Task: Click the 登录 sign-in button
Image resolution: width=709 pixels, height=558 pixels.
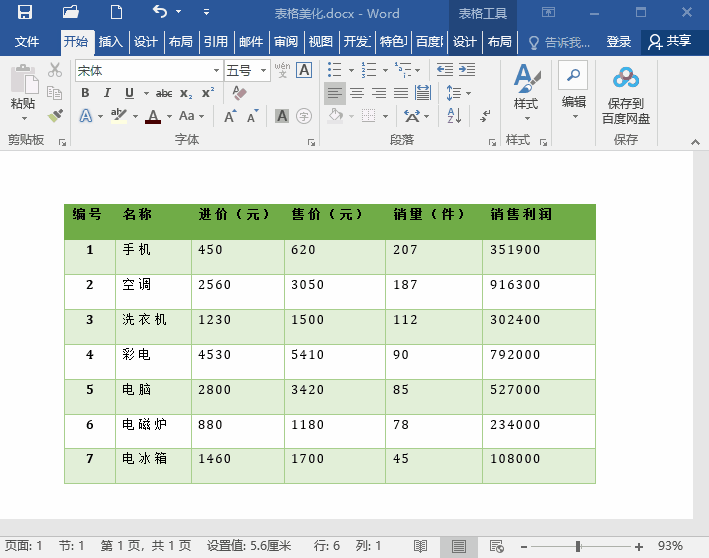Action: [619, 42]
